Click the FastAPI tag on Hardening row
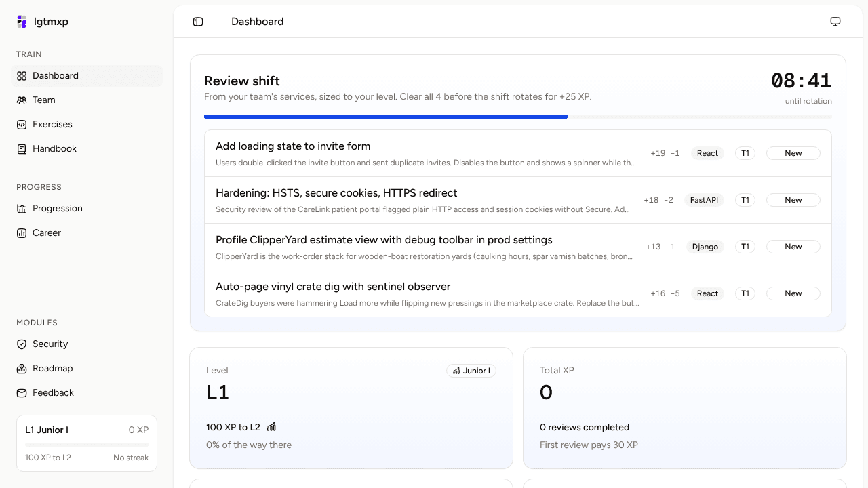 [704, 200]
